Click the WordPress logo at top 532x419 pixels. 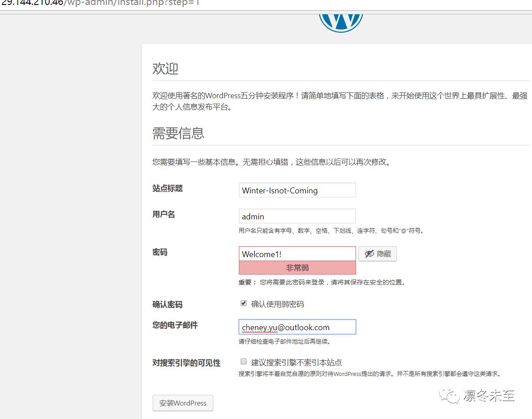[341, 23]
